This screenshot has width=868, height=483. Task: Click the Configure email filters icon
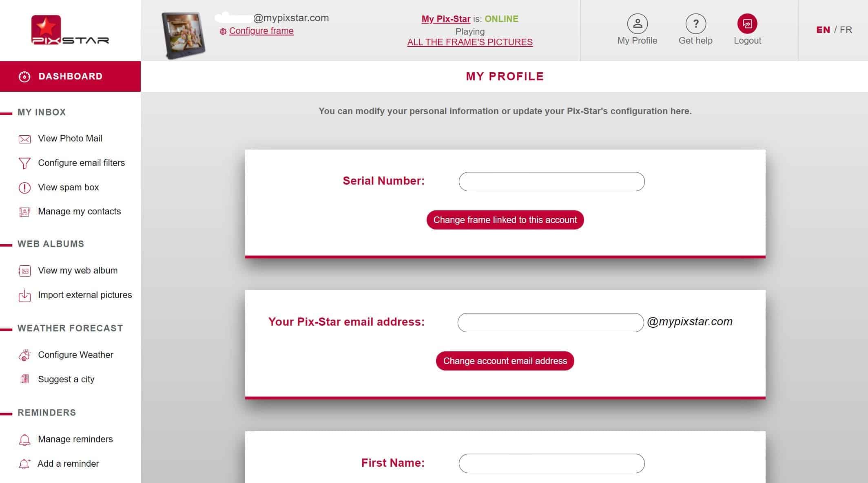pos(24,162)
